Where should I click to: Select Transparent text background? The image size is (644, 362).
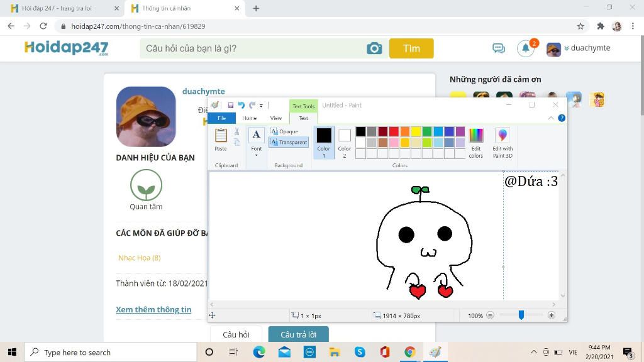tap(289, 142)
